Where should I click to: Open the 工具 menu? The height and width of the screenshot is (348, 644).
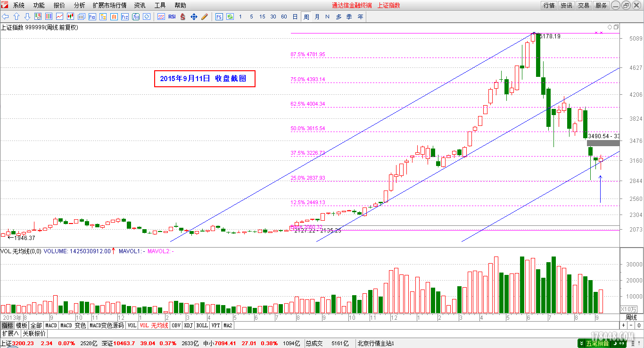[160, 6]
